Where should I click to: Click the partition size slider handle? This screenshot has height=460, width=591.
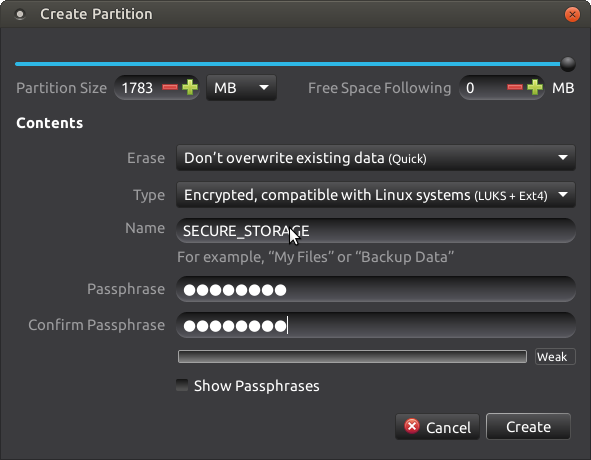[x=568, y=64]
